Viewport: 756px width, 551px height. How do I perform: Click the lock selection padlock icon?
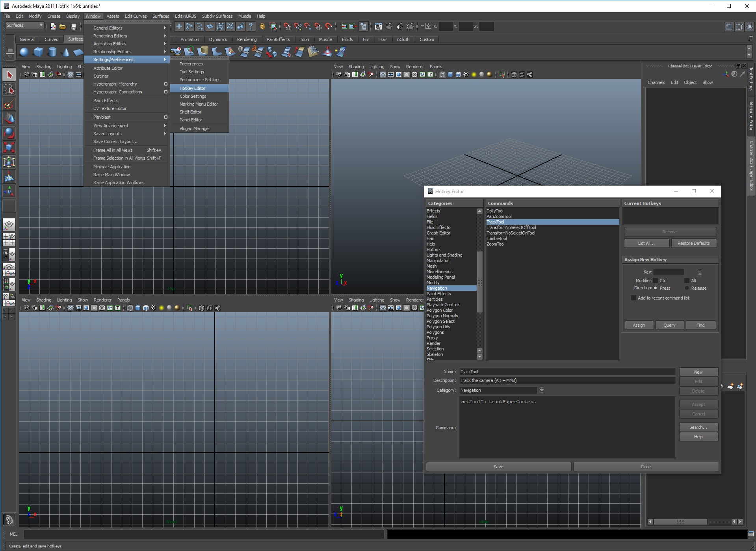[262, 26]
